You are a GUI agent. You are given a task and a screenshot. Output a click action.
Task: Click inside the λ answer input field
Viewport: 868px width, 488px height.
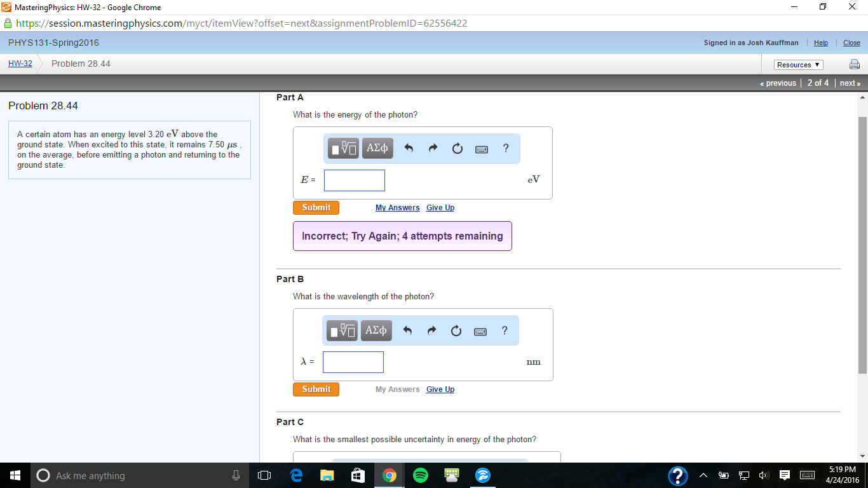(x=353, y=362)
